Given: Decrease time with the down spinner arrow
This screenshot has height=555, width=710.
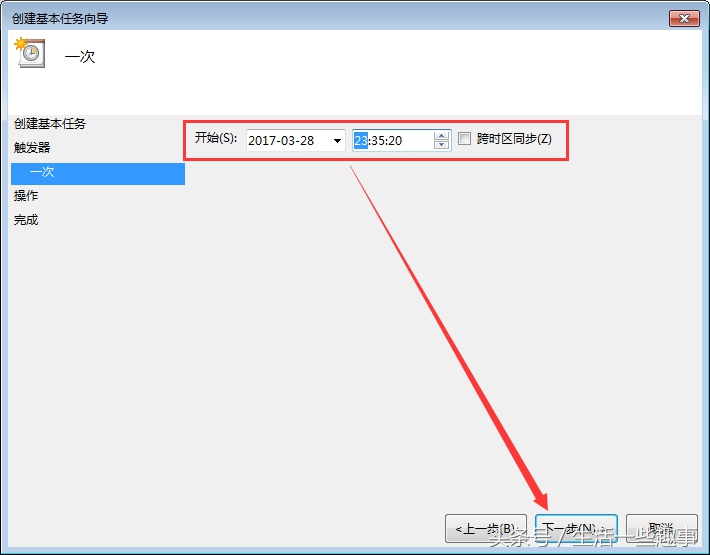Looking at the screenshot, I should pyautogui.click(x=441, y=145).
